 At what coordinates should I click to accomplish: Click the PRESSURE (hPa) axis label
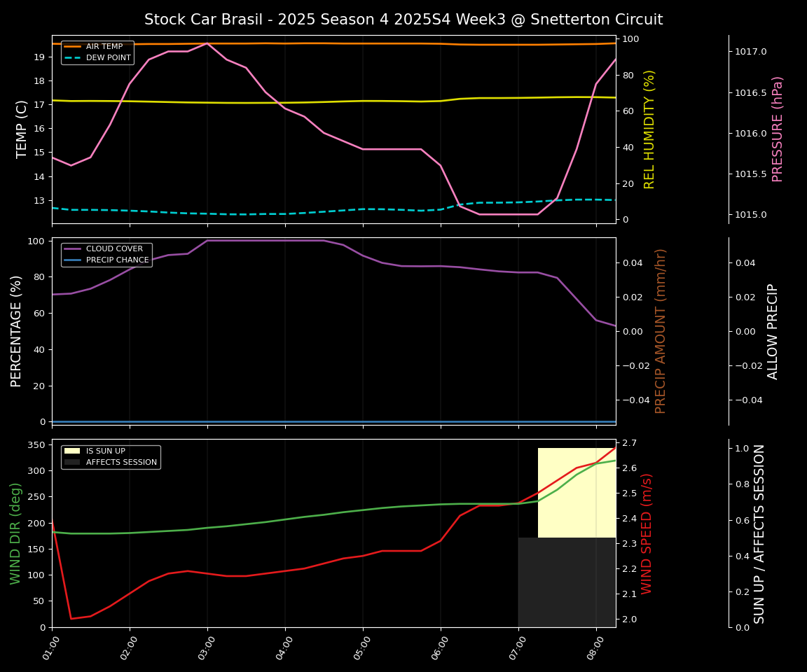778,129
